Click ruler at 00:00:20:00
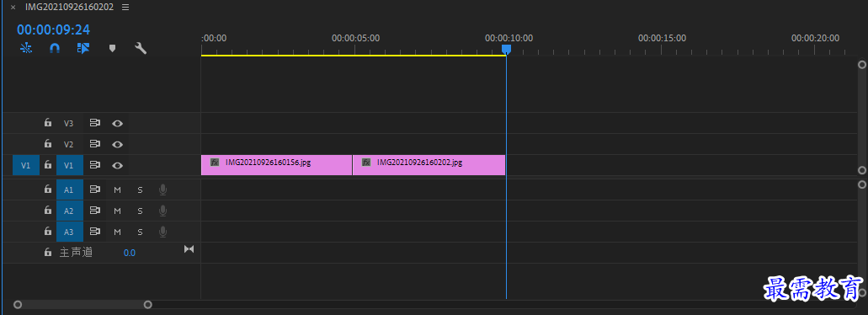 click(815, 38)
